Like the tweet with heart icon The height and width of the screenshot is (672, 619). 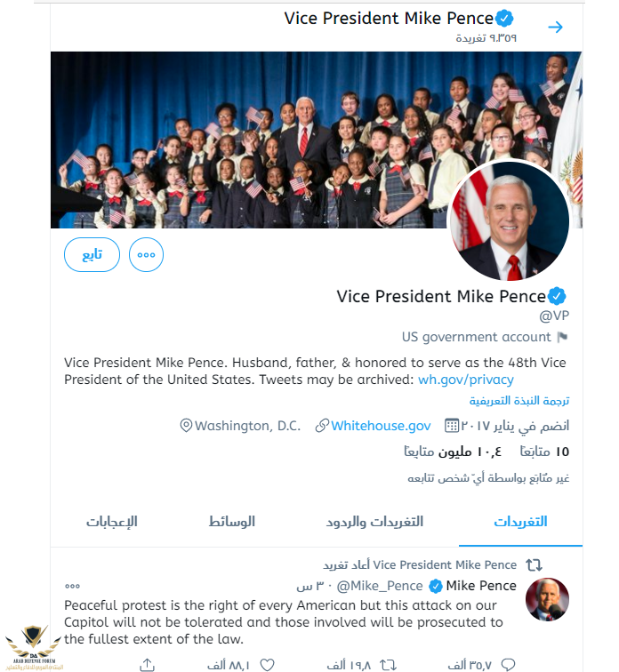[x=268, y=664]
